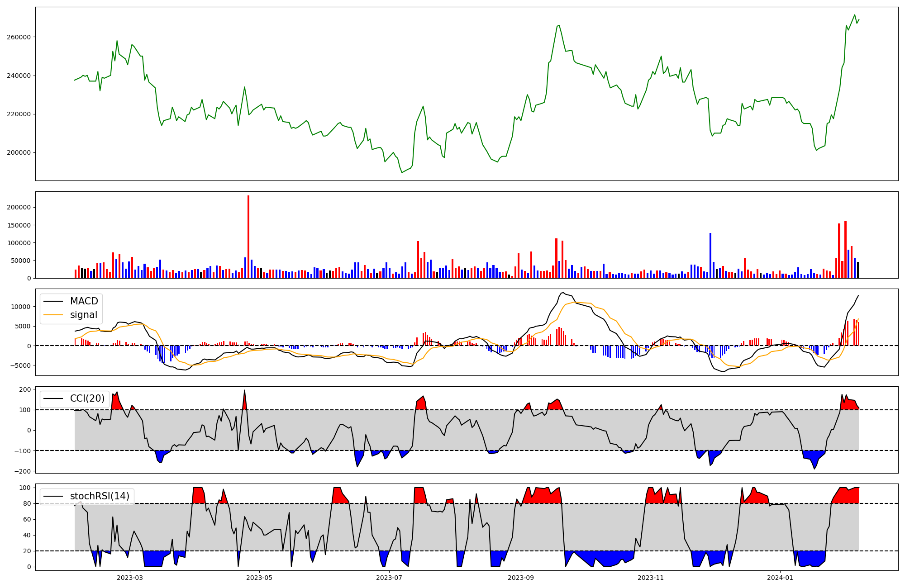Click the CCI(20) legend label
Screen dimensions: 905x588
click(x=87, y=398)
